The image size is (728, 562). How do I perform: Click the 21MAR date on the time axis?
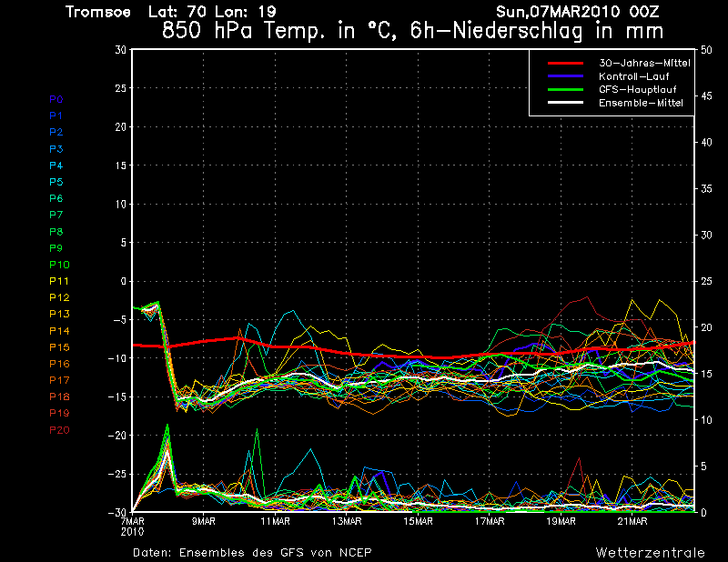[x=632, y=522]
